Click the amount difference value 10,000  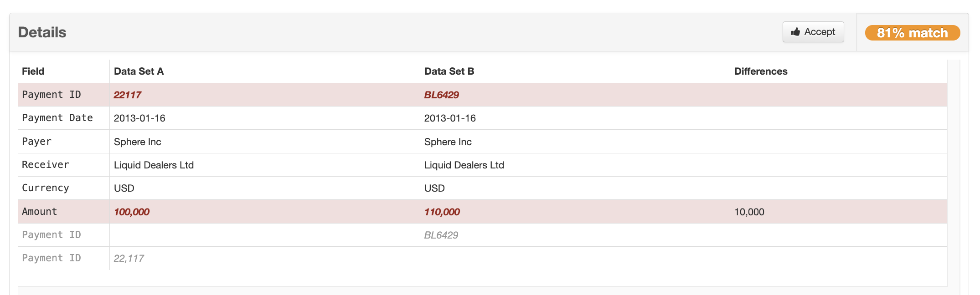pyautogui.click(x=749, y=212)
